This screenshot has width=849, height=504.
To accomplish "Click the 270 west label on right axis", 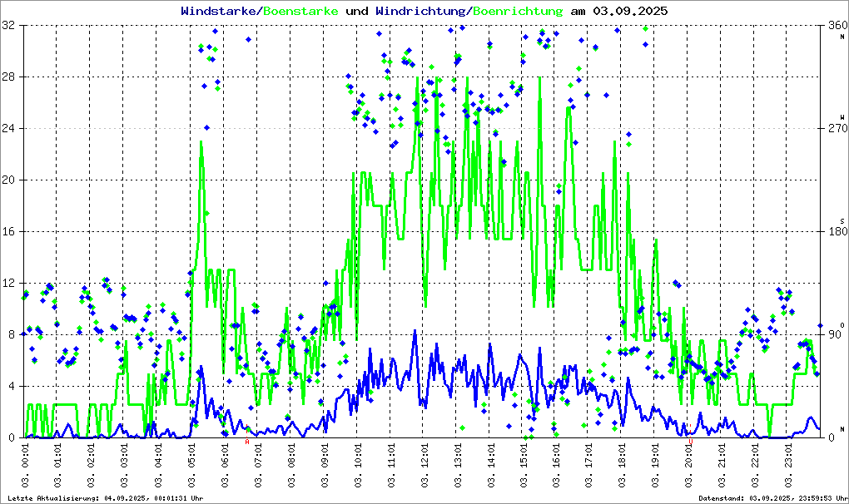I will coord(836,128).
